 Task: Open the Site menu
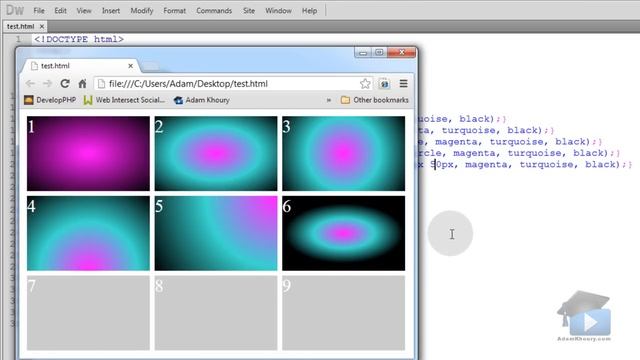coord(249,11)
